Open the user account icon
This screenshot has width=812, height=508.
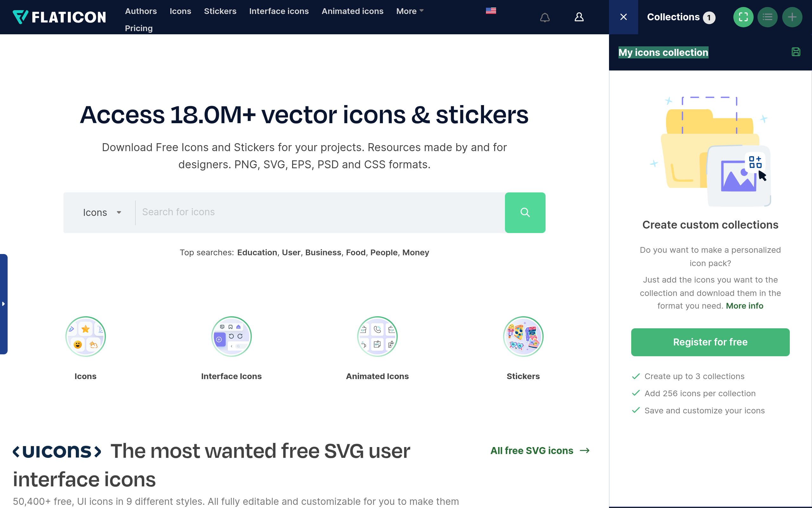click(579, 17)
